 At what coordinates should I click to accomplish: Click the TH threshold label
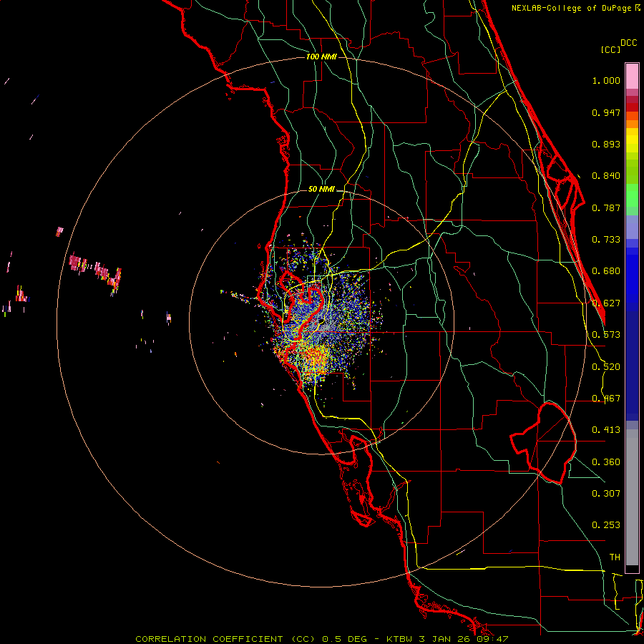point(615,557)
